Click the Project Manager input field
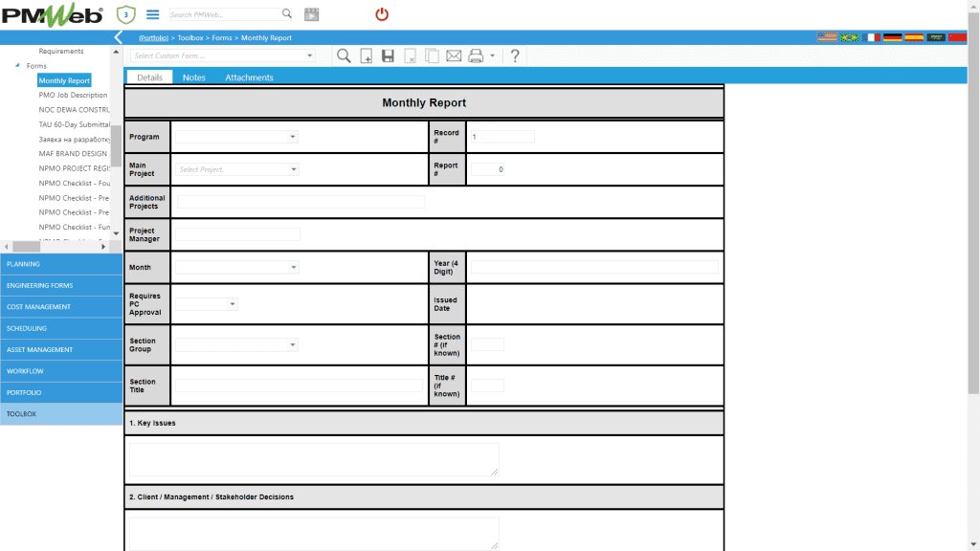Viewport: 980px width, 551px height. (237, 234)
